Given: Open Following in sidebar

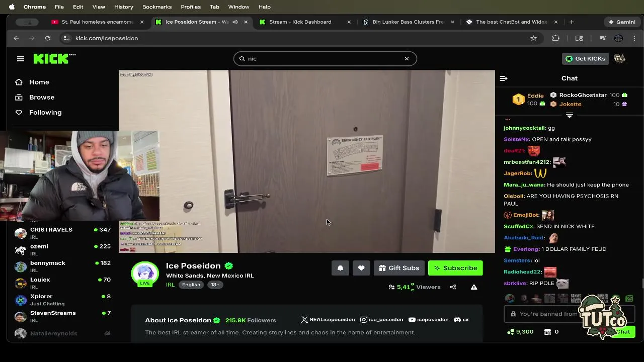Looking at the screenshot, I should [x=45, y=112].
